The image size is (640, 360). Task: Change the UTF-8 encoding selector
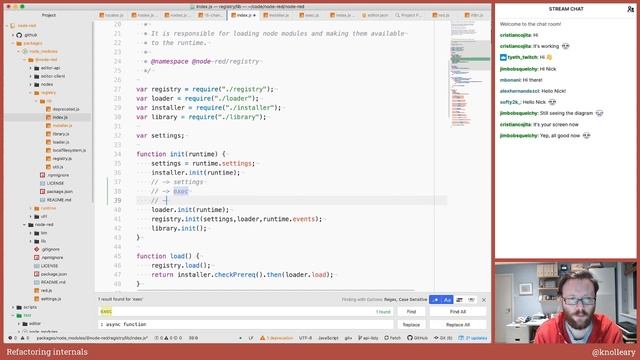click(x=305, y=338)
